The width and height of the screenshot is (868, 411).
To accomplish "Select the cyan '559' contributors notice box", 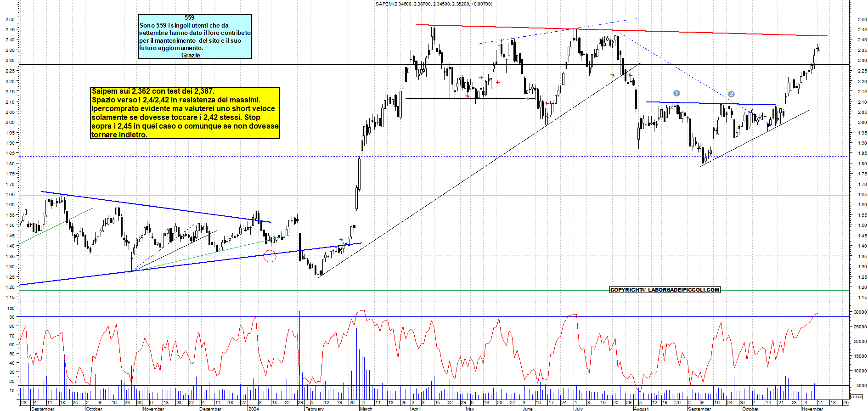I will (x=195, y=36).
